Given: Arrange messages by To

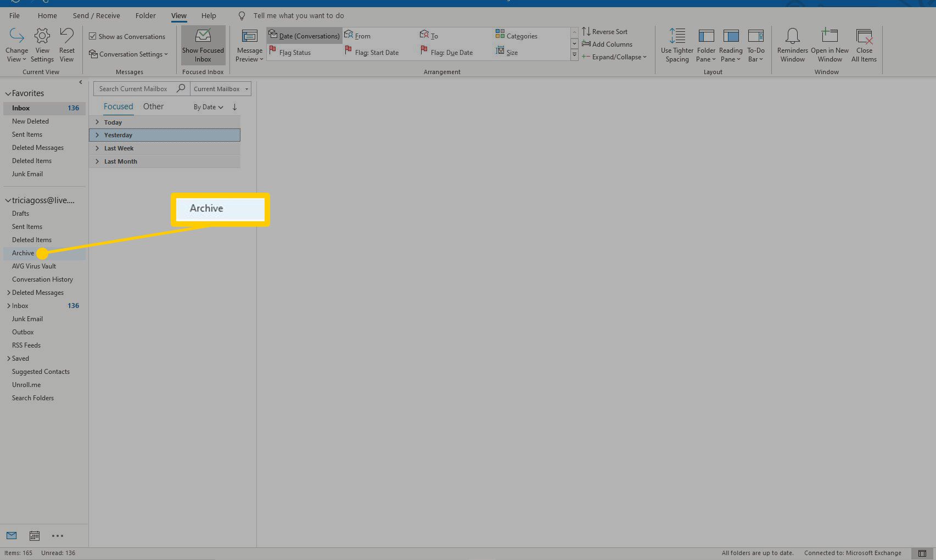Looking at the screenshot, I should point(429,36).
